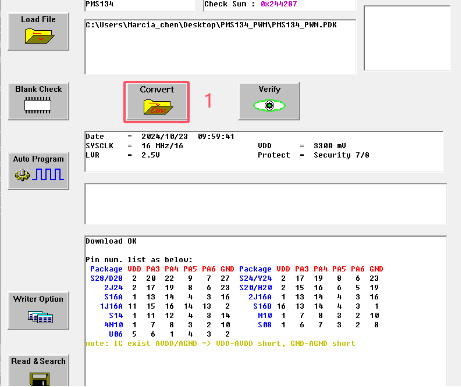Click the S28/D28 package row label
461x387 pixels.
click(x=106, y=278)
